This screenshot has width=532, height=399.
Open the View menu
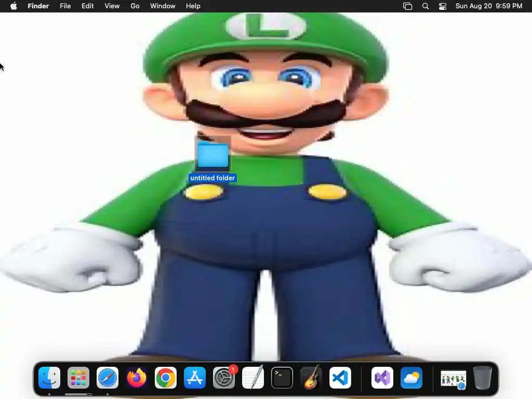[112, 6]
